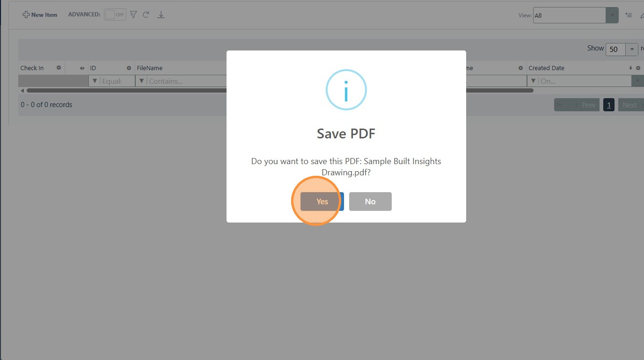Click the FileName column header

pyautogui.click(x=150, y=68)
